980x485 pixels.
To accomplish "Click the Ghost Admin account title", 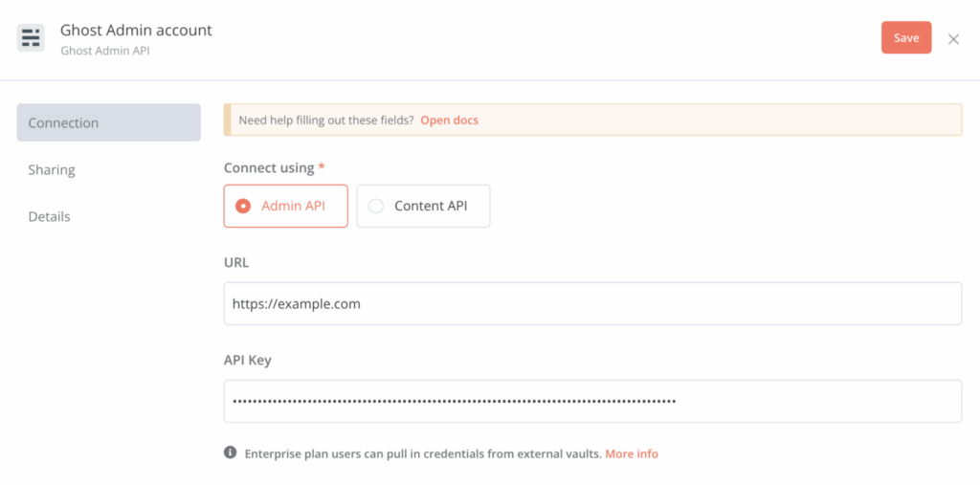I will point(136,30).
